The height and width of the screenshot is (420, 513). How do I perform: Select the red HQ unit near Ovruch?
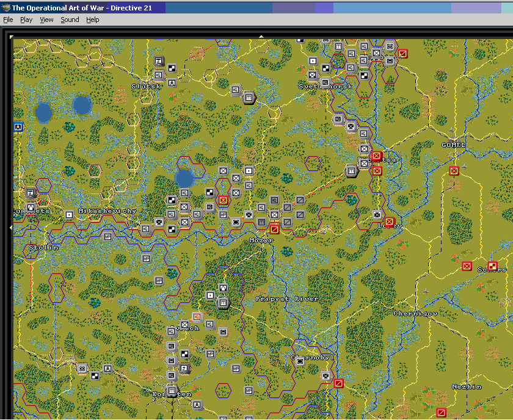point(197,317)
